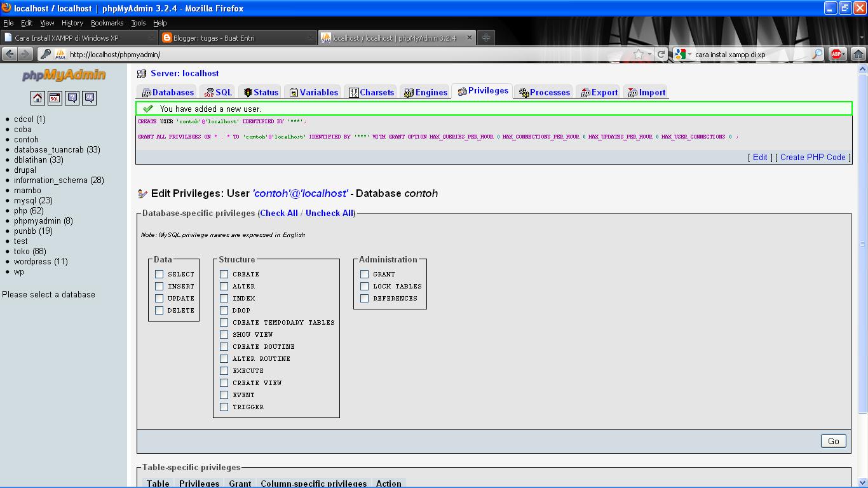This screenshot has height=488, width=868.
Task: Open the Bookmarks menu
Action: tap(107, 22)
